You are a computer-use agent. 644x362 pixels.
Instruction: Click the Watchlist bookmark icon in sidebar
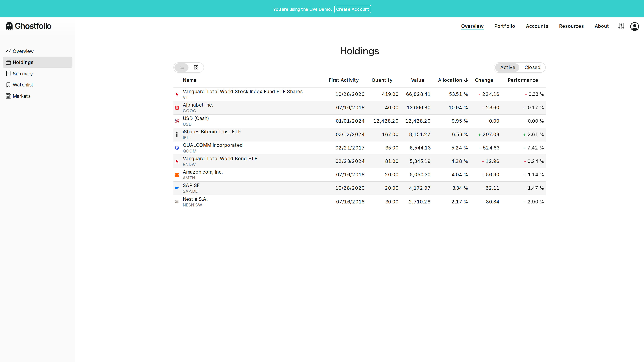coord(8,85)
